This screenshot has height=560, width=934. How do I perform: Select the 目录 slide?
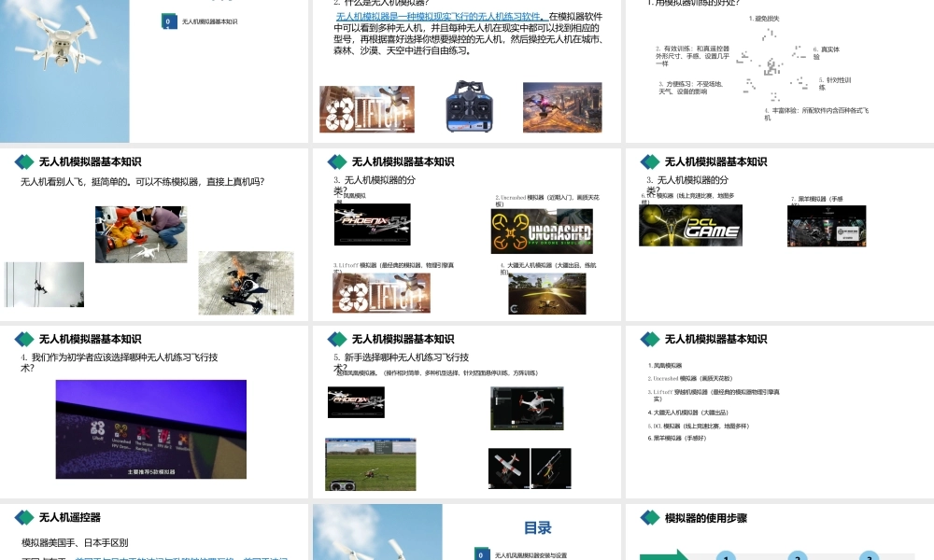[466, 532]
